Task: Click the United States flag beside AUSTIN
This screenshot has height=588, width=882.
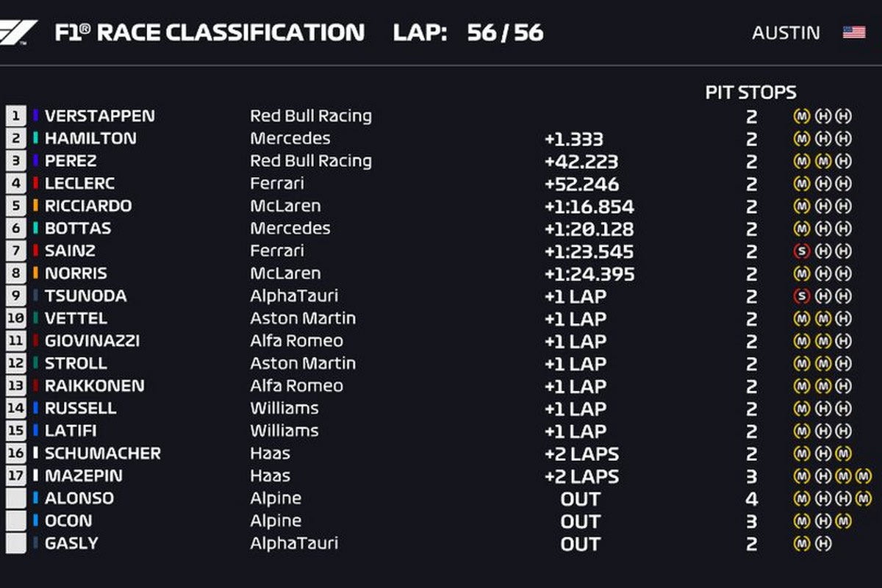Action: click(x=853, y=33)
